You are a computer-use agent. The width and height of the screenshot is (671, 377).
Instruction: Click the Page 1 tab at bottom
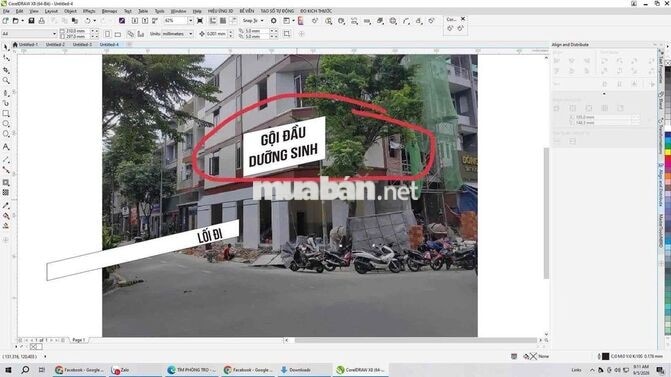point(79,340)
